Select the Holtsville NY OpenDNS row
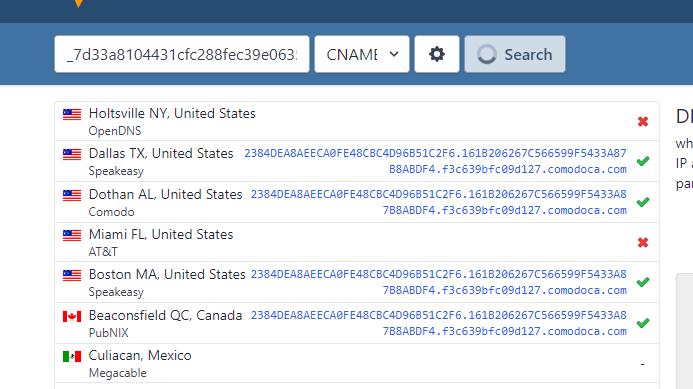The height and width of the screenshot is (389, 693). (357, 121)
